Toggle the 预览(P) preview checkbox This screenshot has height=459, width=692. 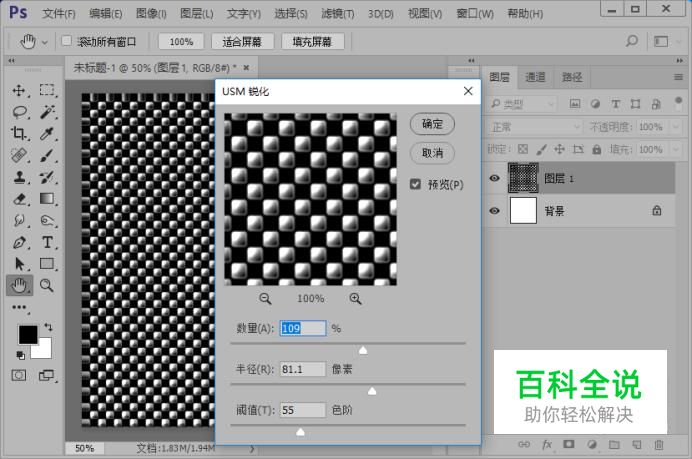[416, 184]
